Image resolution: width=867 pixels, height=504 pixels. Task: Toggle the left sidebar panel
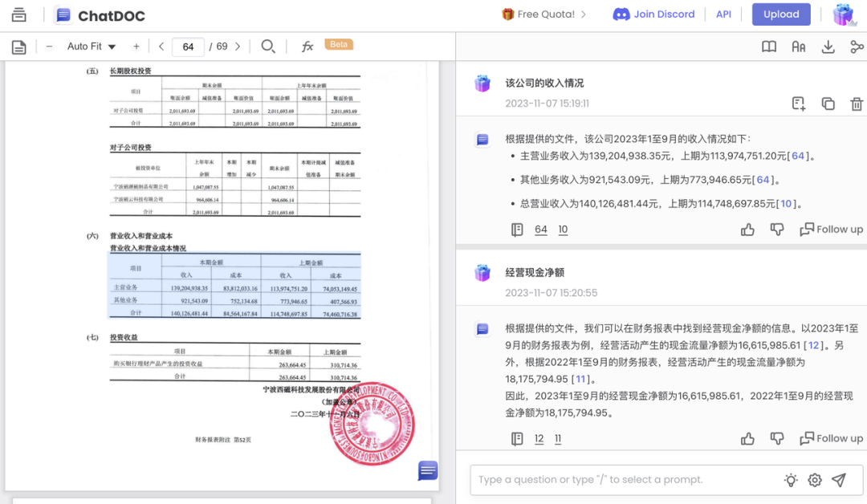(x=18, y=14)
